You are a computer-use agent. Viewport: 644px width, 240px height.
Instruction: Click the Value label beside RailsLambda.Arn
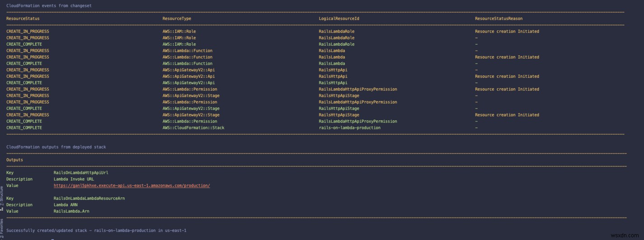(x=12, y=211)
